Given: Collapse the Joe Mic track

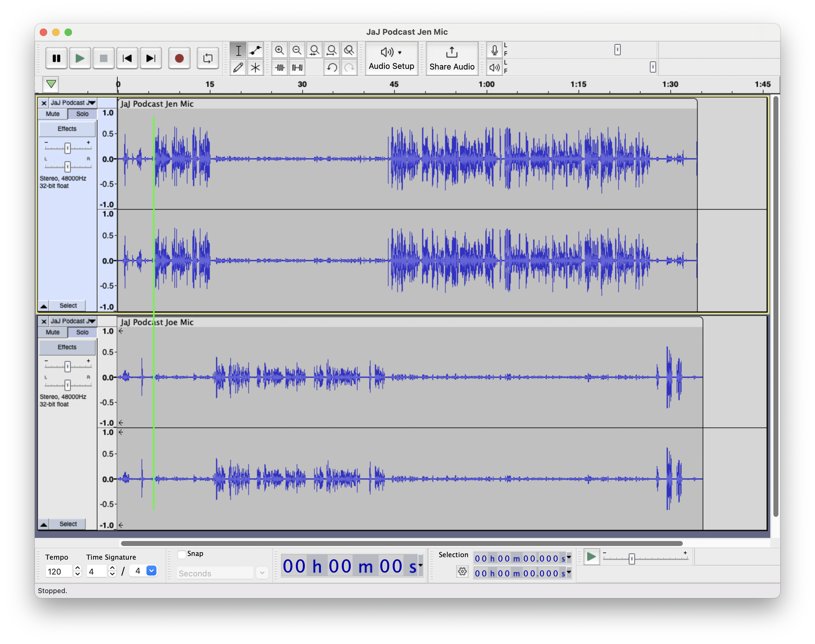Looking at the screenshot, I should [44, 524].
